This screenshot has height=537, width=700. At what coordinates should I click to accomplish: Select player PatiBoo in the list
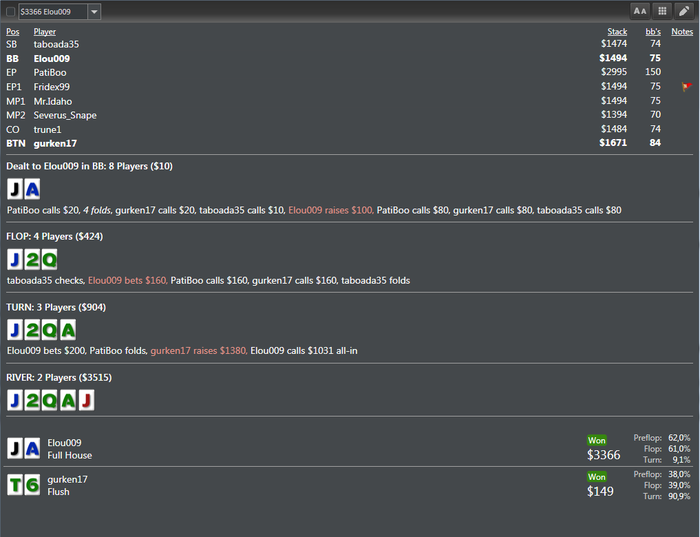tap(50, 73)
